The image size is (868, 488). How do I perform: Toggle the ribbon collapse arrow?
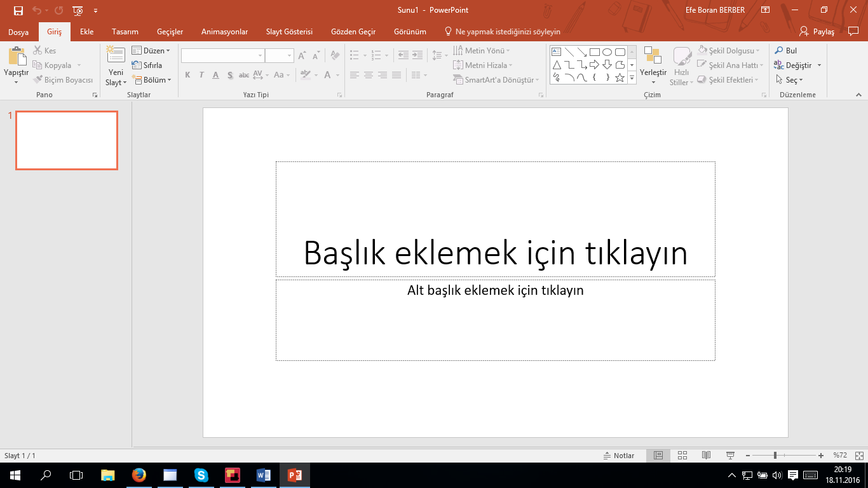[x=858, y=95]
